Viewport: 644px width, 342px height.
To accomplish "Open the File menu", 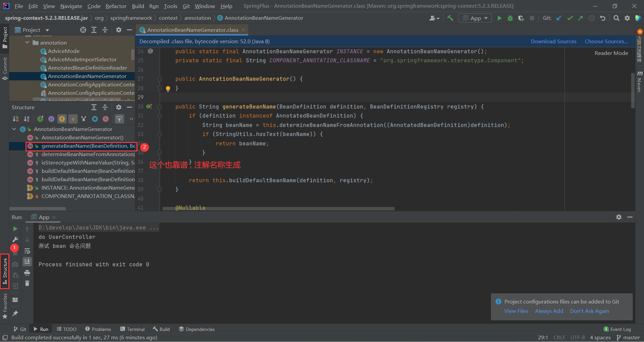I will [x=19, y=6].
